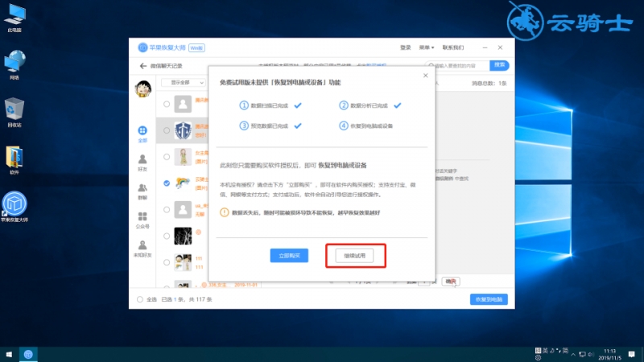Untick the checked rainbow-avatar chat row
Screen dimensions: 644x362
[167, 183]
